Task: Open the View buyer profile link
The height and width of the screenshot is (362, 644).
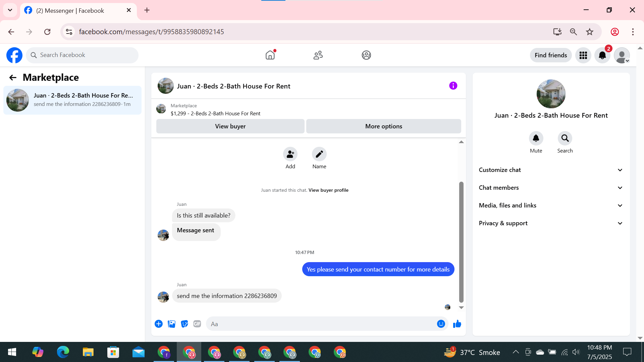Action: [x=328, y=190]
